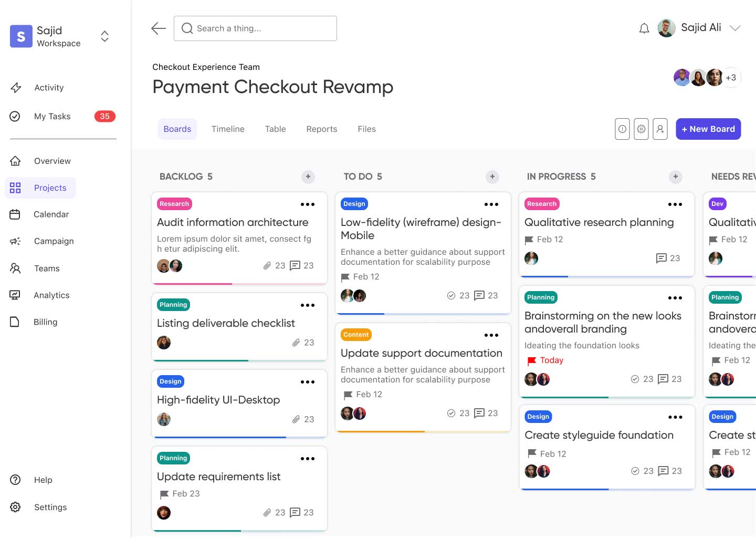This screenshot has width=756, height=538.
Task: Go to Overview in the sidebar
Action: (x=52, y=161)
